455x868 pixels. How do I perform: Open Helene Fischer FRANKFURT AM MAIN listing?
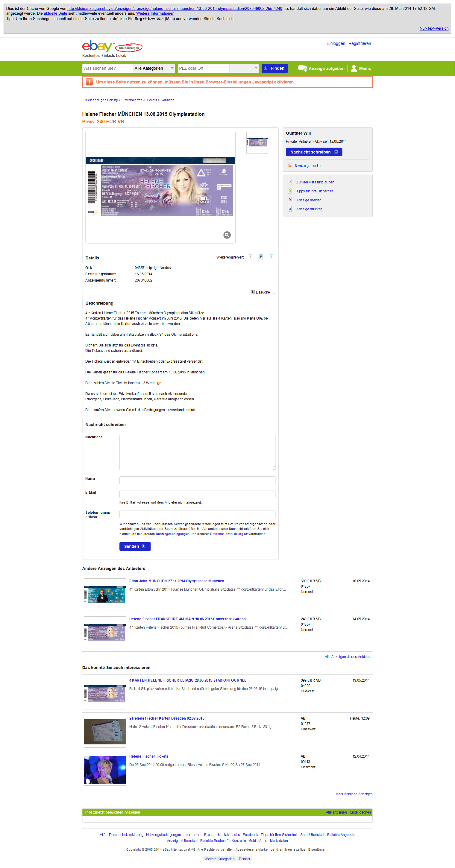pyautogui.click(x=187, y=619)
